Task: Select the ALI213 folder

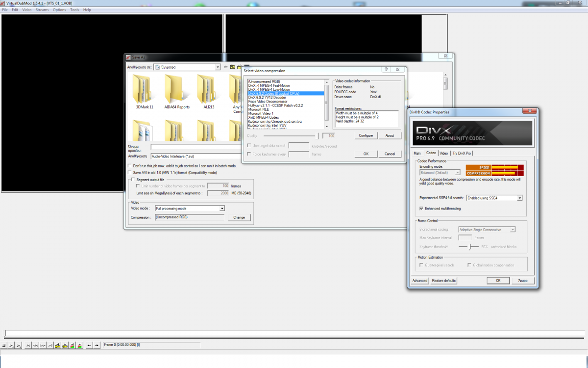Action: 209,92
